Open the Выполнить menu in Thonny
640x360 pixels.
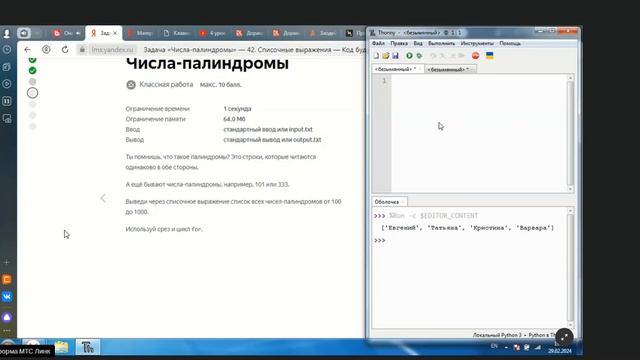pos(441,43)
